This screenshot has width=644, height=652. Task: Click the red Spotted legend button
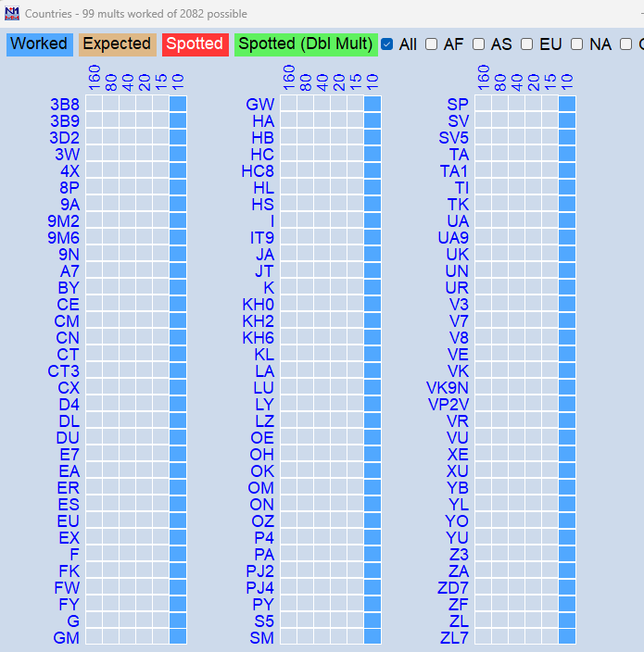195,44
